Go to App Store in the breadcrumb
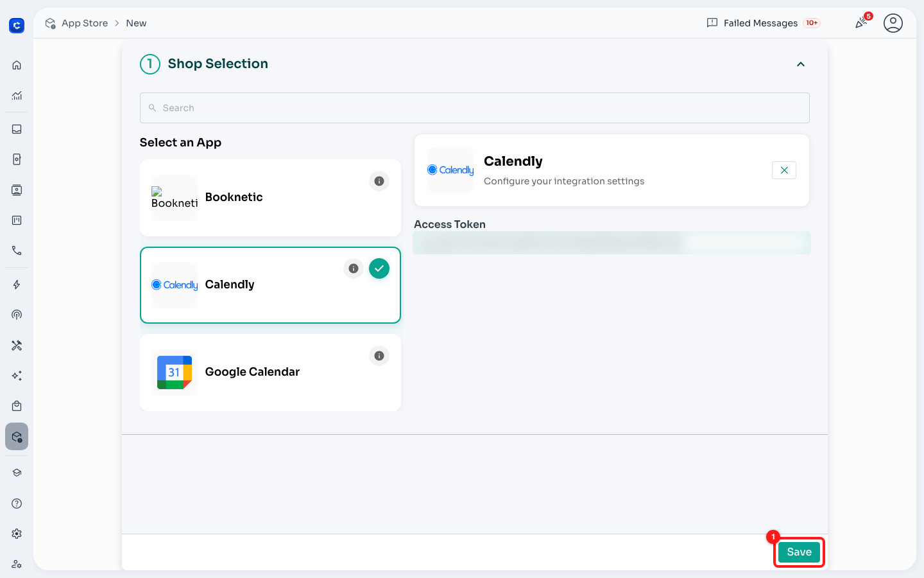This screenshot has width=924, height=578. [x=85, y=23]
